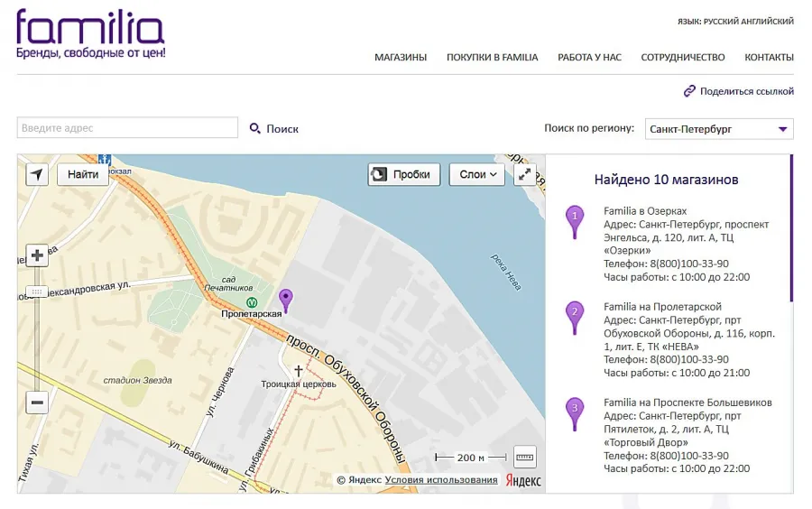This screenshot has height=509, width=812.
Task: Open the Слои layers dropdown
Action: (477, 174)
